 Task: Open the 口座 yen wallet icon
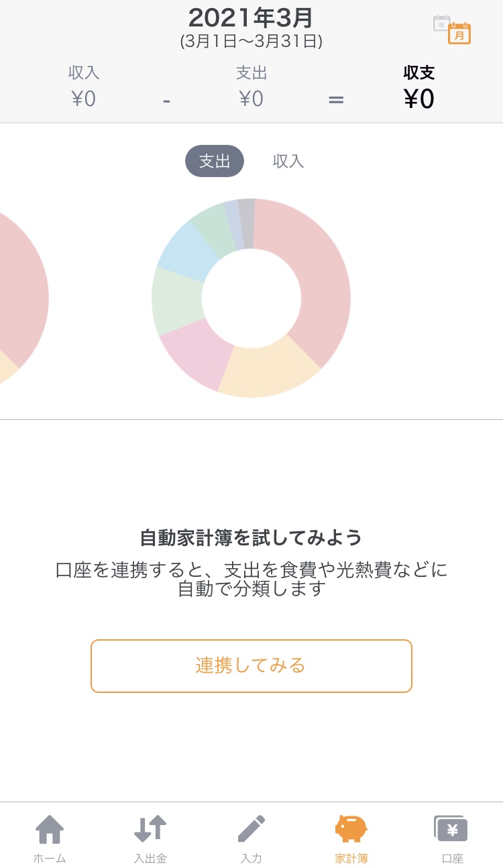(451, 829)
